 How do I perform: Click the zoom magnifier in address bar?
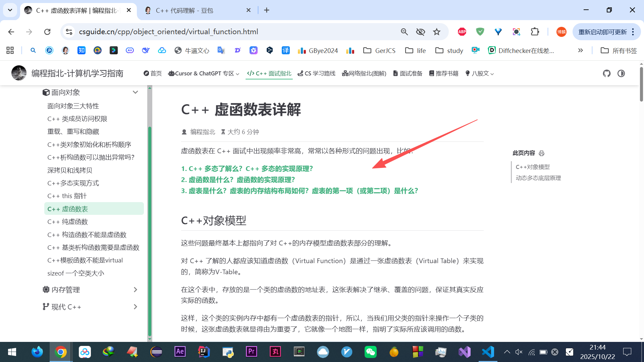(404, 32)
